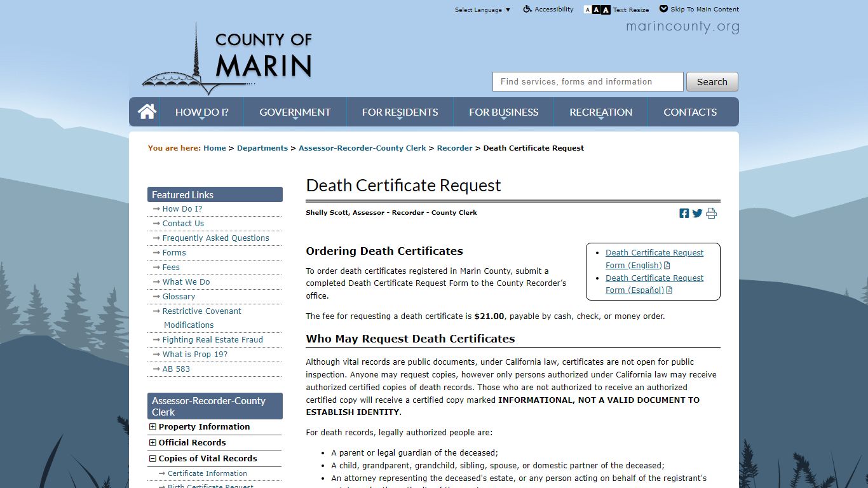Open How Do I? featured link
Viewport: 868px width, 488px height.
(x=182, y=209)
